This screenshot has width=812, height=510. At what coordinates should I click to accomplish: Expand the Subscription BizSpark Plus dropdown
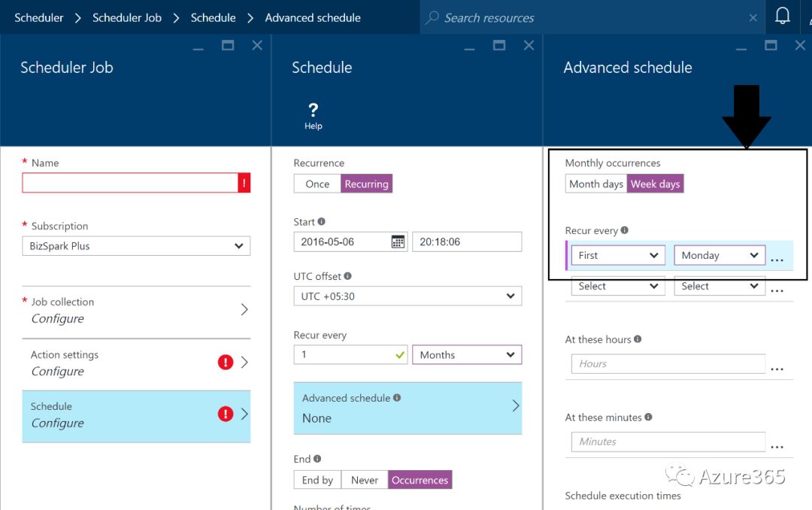(136, 246)
